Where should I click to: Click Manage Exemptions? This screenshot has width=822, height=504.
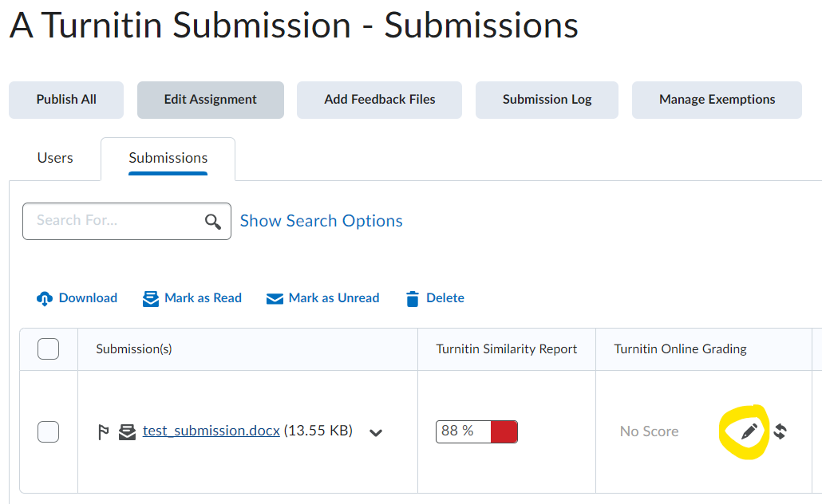coord(717,100)
